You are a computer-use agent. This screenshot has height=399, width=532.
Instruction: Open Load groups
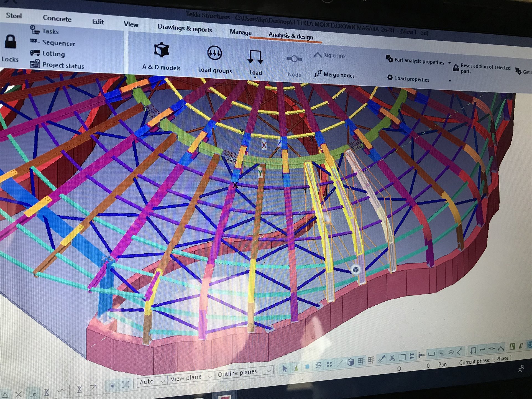215,59
